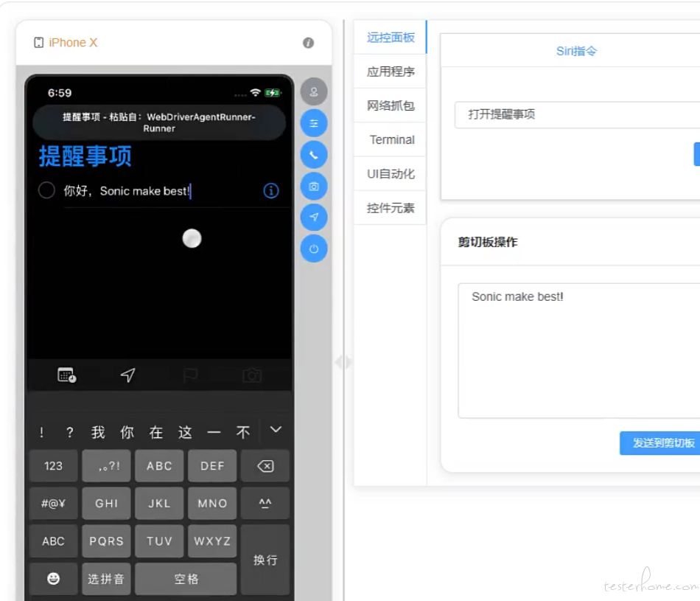Image resolution: width=700 pixels, height=601 pixels.
Task: Tap the WXYZ key
Action: click(x=212, y=541)
